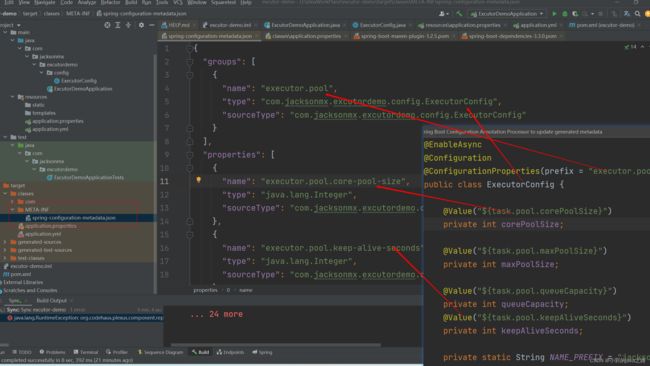Open the Spring tool window
Viewport: 650px width, 366px height.
262,352
